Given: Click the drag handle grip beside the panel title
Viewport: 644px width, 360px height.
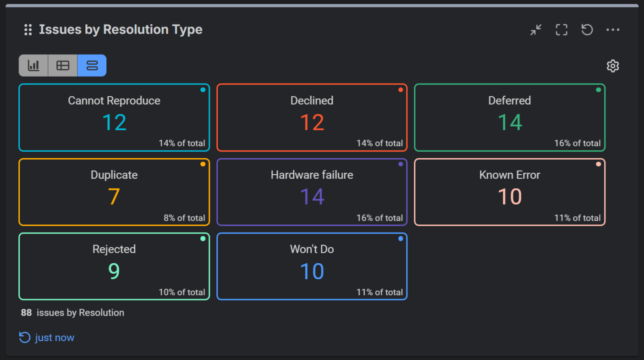Looking at the screenshot, I should (28, 29).
